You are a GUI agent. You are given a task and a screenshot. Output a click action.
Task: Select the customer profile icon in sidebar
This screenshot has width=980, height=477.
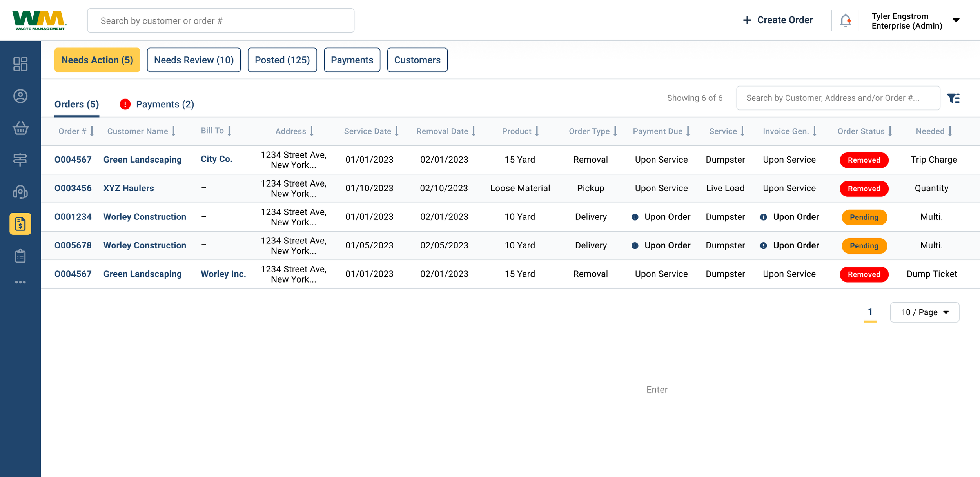point(20,96)
